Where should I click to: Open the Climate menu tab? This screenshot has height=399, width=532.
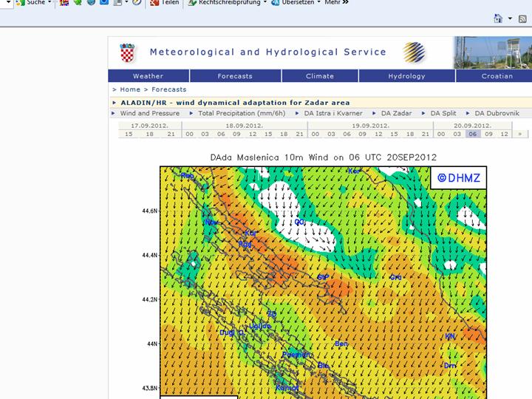tap(320, 76)
